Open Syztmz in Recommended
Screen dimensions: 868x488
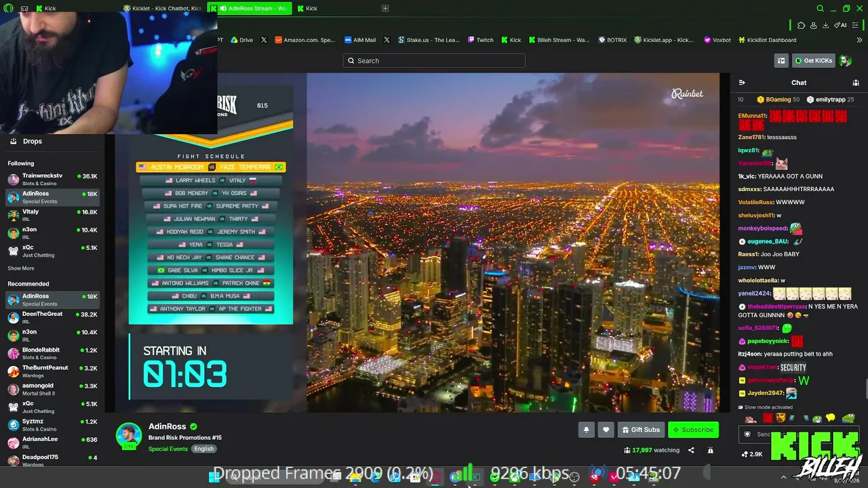pos(52,425)
